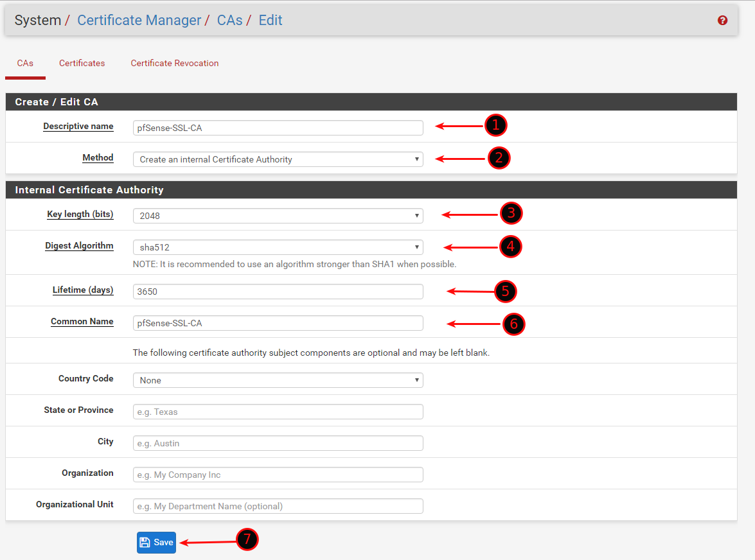755x560 pixels.
Task: Focus the Organization input field
Action: click(278, 475)
